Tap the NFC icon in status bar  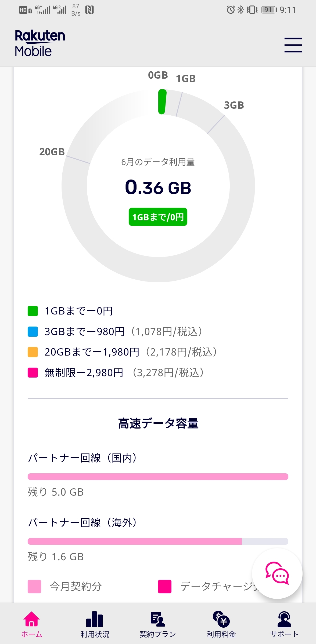point(89,10)
